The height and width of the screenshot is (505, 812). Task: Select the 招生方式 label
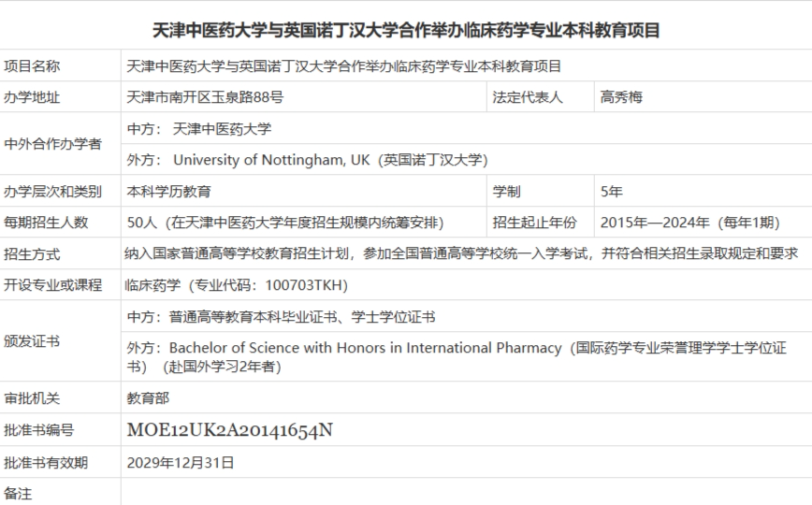(32, 253)
